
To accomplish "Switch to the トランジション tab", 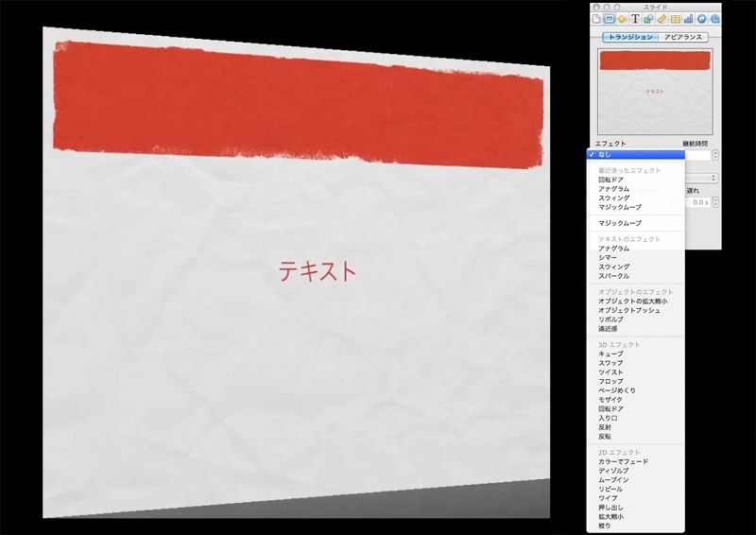I will 629,37.
